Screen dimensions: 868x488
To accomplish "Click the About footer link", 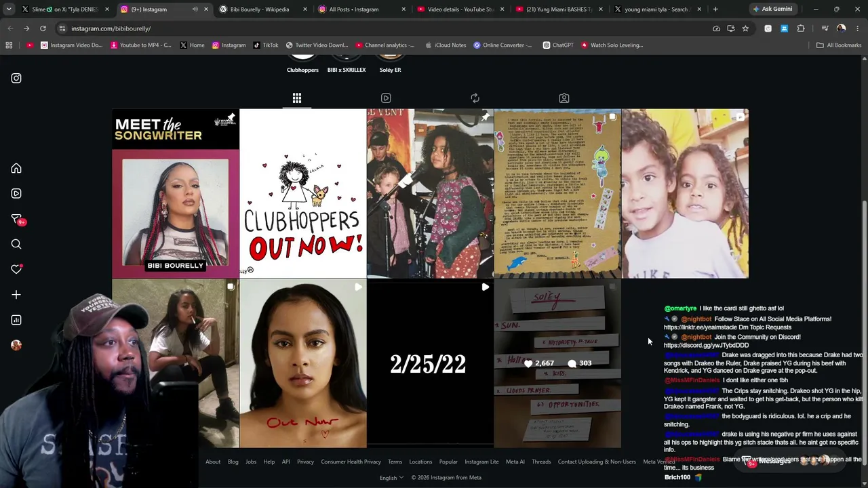I will pyautogui.click(x=213, y=462).
